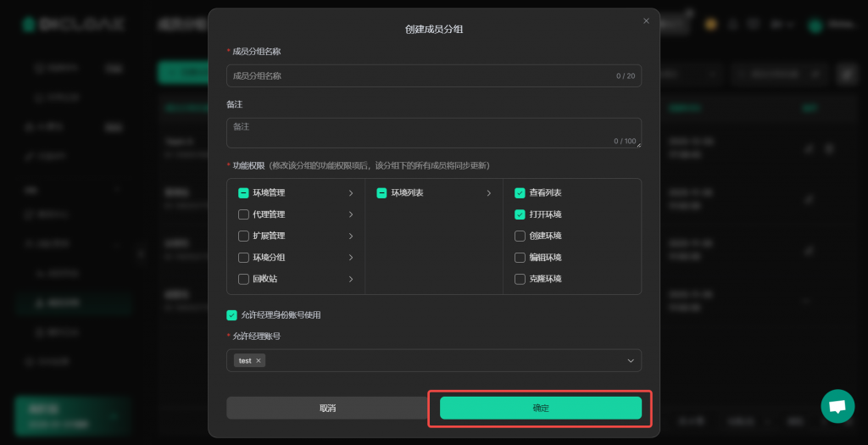
Task: Remove the test account tag
Action: pos(259,360)
